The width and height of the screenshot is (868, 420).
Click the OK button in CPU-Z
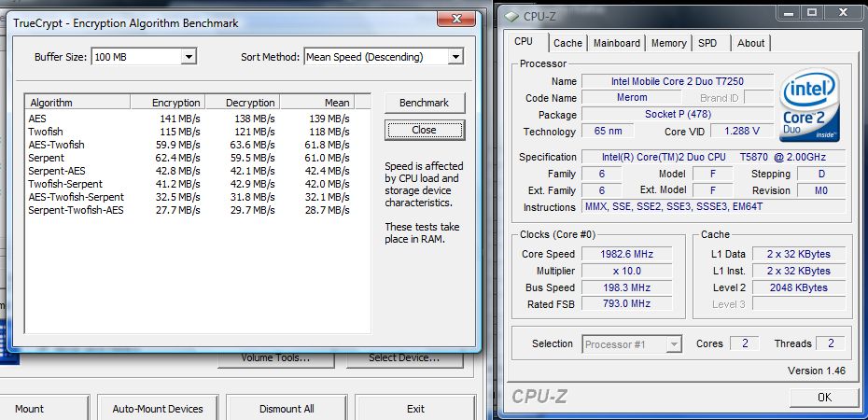pyautogui.click(x=824, y=398)
